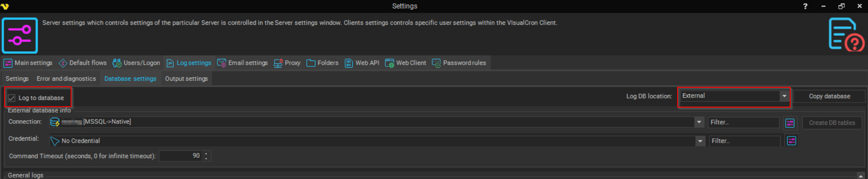The image size is (868, 179).
Task: Select the Settings sub-tab
Action: (x=17, y=79)
